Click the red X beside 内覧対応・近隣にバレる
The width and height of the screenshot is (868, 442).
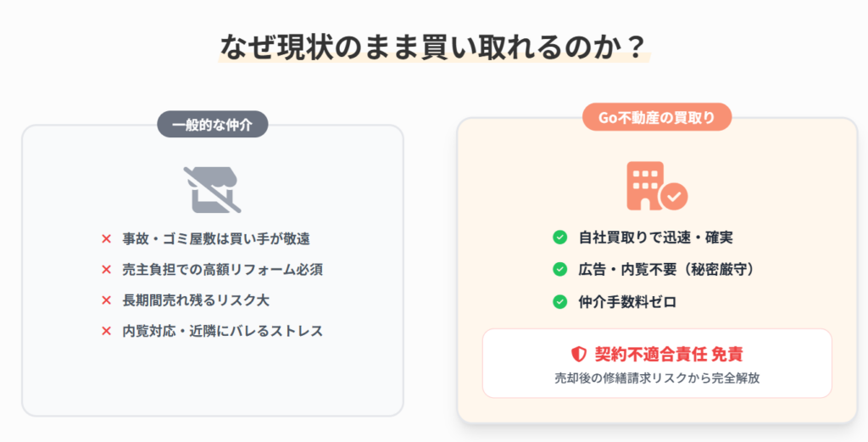[x=106, y=331]
